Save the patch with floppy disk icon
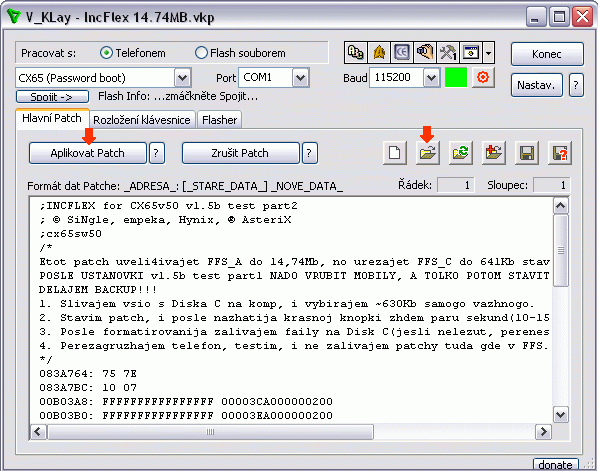This screenshot has width=598, height=471. click(527, 153)
